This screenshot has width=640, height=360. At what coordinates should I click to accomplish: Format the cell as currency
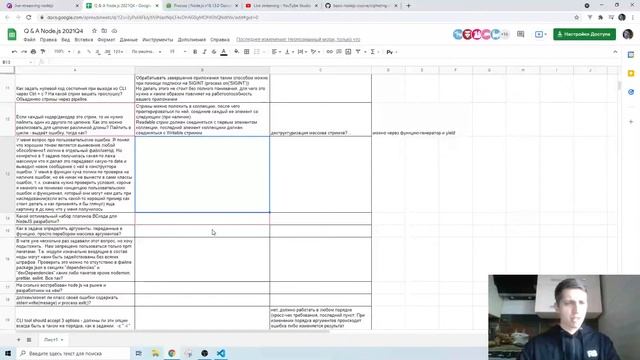coord(79,52)
